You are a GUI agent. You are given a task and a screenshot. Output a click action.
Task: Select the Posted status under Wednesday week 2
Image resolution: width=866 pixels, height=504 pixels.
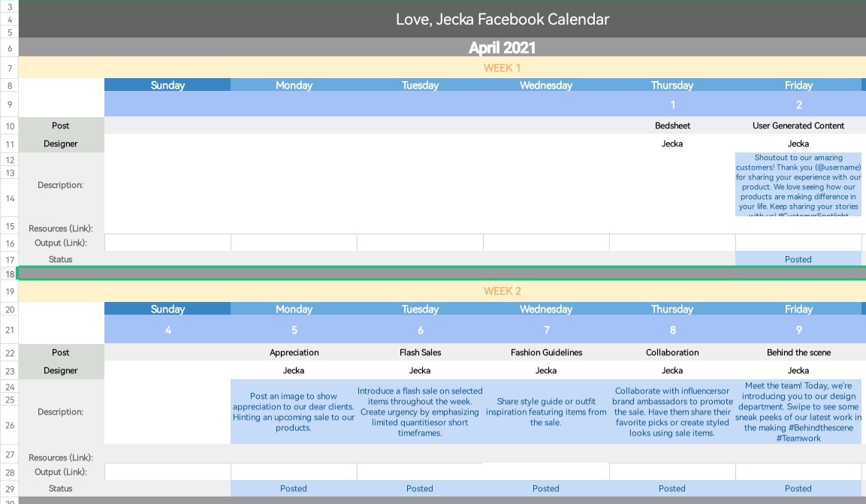pyautogui.click(x=546, y=488)
